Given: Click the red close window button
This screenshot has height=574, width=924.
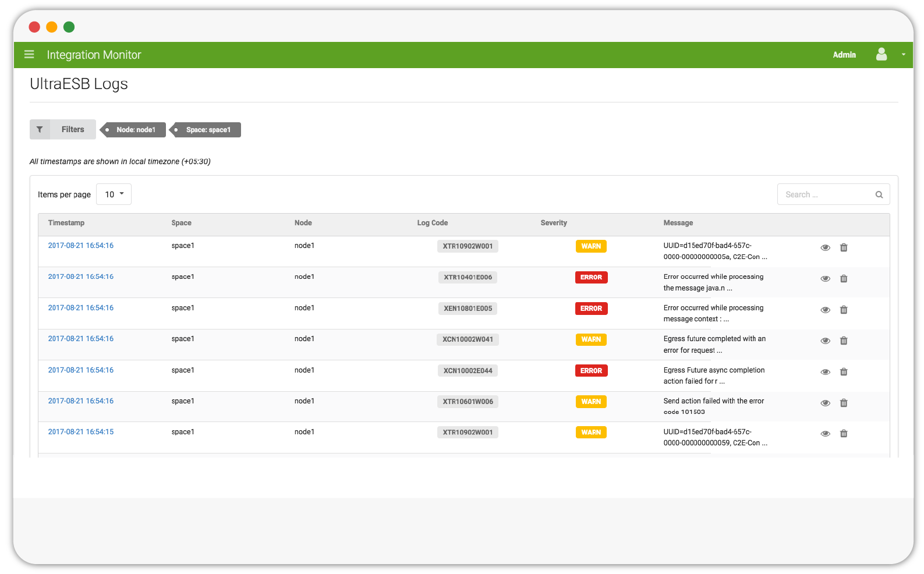Looking at the screenshot, I should [x=34, y=27].
